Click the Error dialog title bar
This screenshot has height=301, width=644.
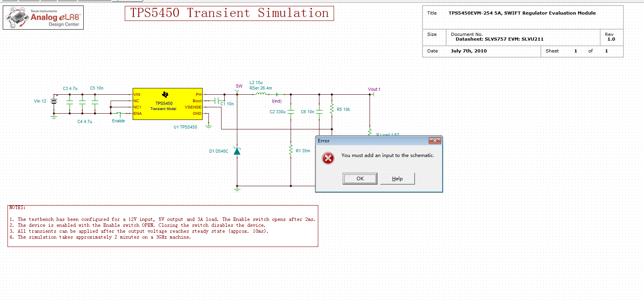379,141
